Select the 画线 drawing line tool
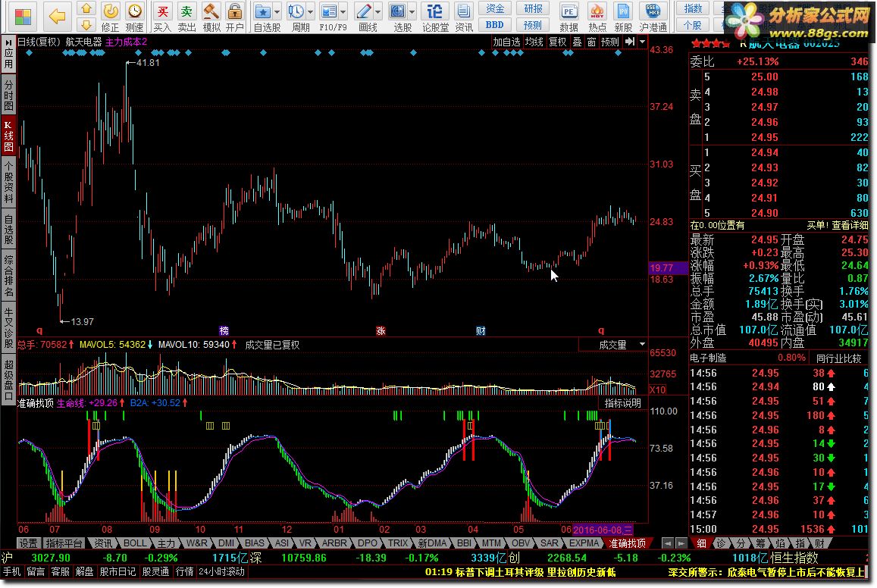This screenshot has height=588, width=877. (364, 17)
